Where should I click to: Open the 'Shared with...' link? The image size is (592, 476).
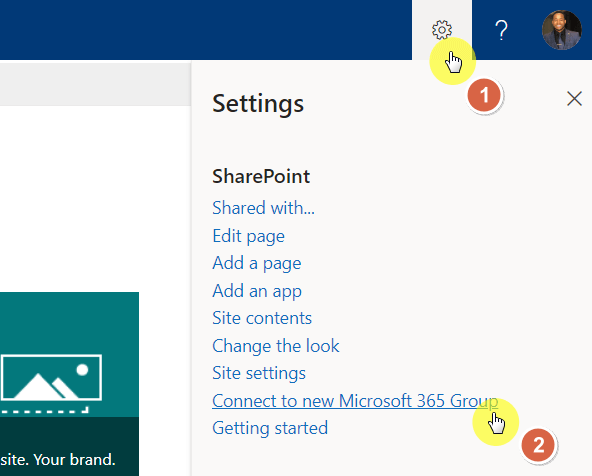[263, 208]
